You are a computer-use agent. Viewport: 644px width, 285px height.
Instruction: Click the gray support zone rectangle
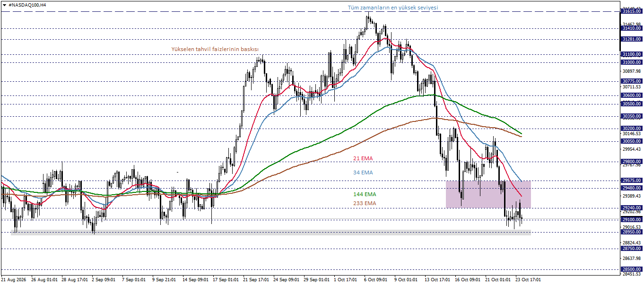[x=271, y=232]
